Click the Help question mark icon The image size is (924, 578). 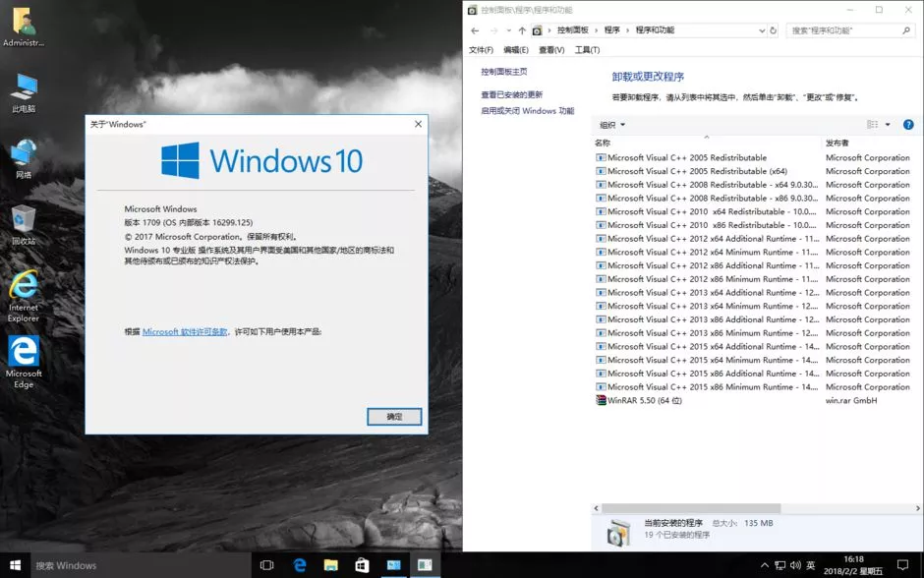tap(906, 124)
